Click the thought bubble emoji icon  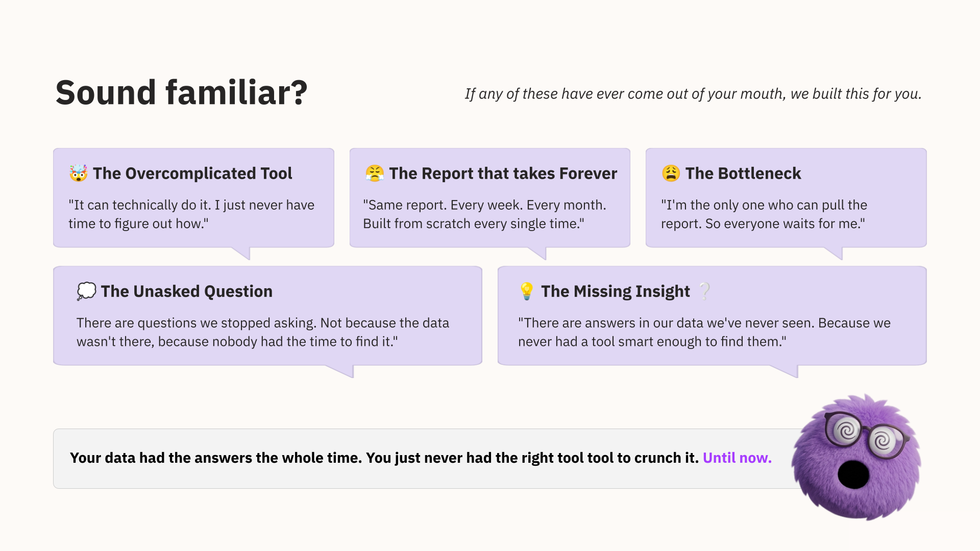click(86, 291)
